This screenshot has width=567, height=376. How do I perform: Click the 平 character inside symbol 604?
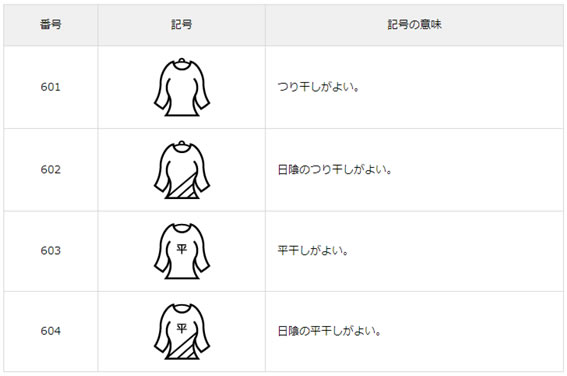point(182,328)
